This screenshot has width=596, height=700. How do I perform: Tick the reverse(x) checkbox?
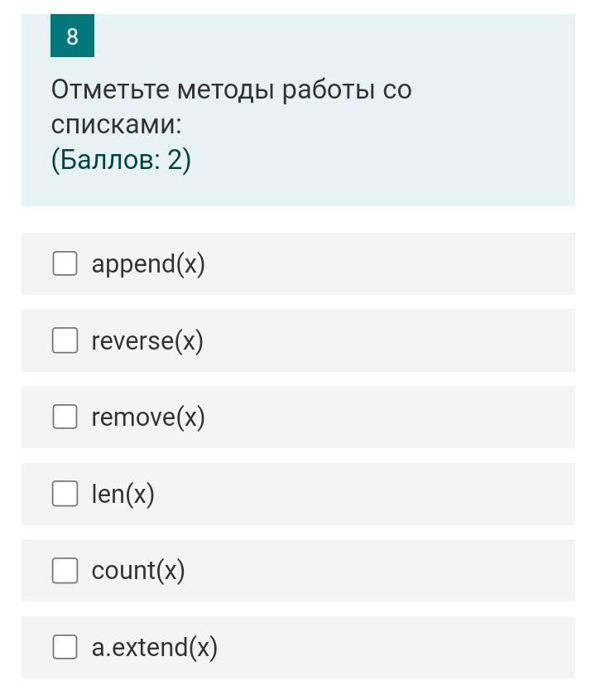65,340
